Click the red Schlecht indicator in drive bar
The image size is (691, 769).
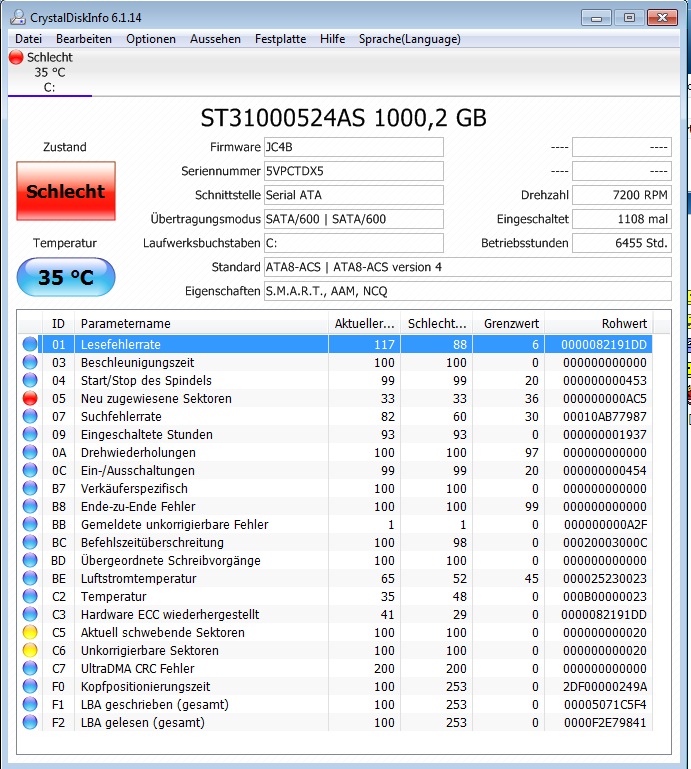tap(16, 57)
